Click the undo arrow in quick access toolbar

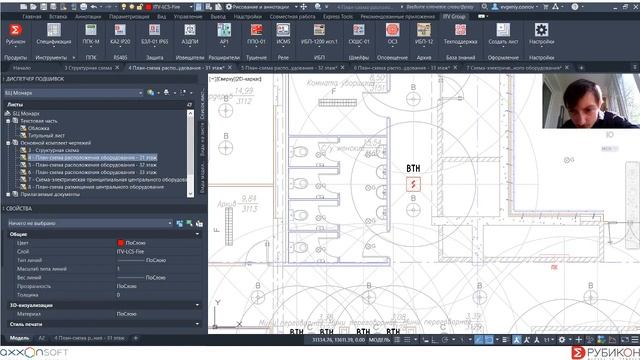point(94,7)
